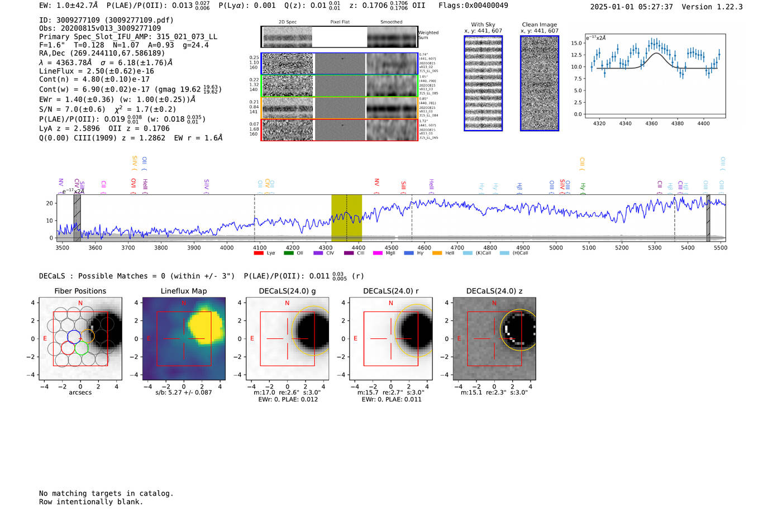Click the red Lyα legend swatch
Screen dimensions: 782x532
point(259,253)
